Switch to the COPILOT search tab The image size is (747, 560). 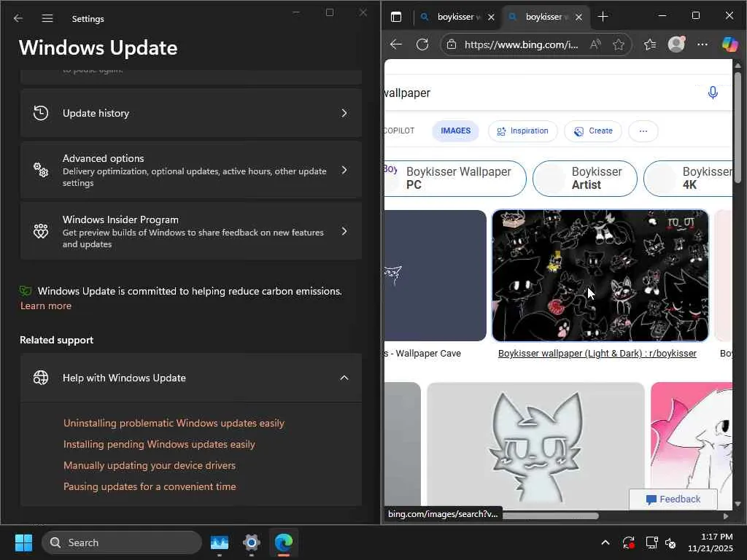point(399,131)
